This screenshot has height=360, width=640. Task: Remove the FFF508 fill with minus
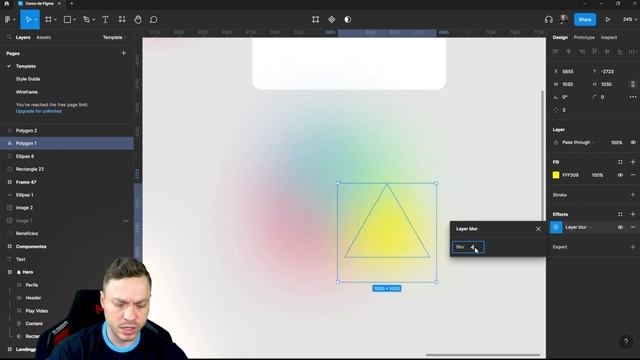pyautogui.click(x=633, y=175)
